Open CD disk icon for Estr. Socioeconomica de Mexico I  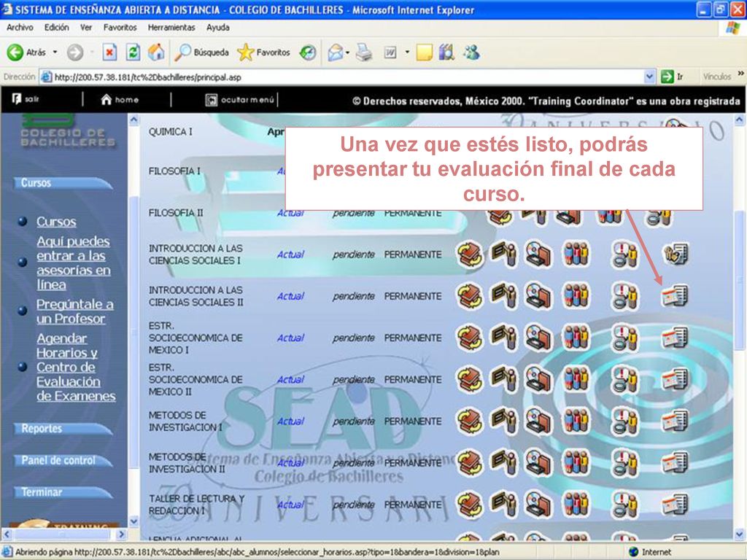(x=538, y=338)
